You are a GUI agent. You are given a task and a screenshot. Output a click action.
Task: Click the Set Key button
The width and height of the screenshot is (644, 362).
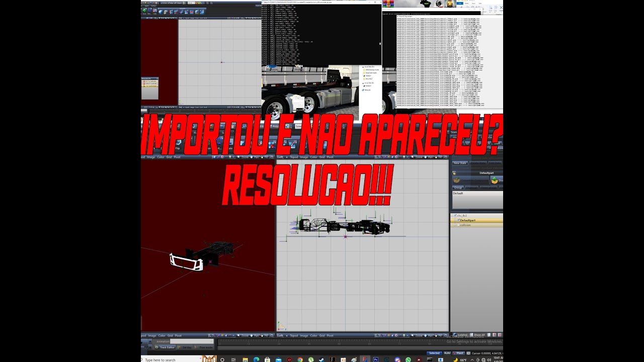(184, 347)
